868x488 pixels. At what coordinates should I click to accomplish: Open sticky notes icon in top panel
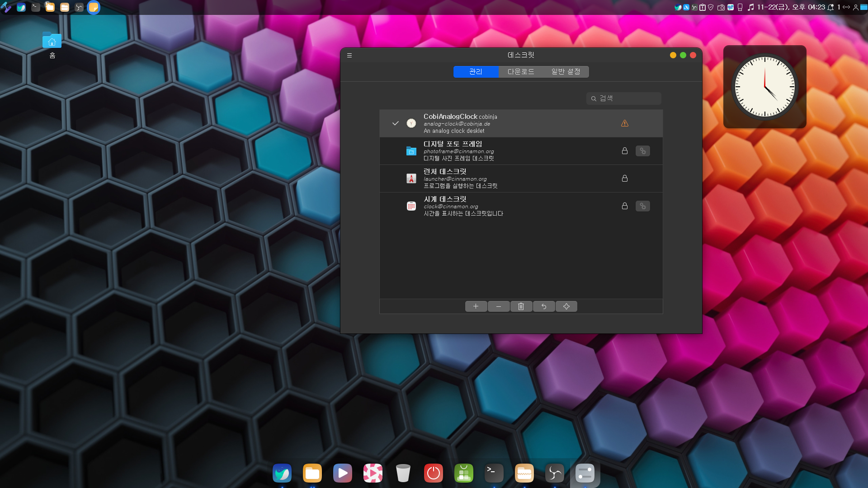coord(94,7)
